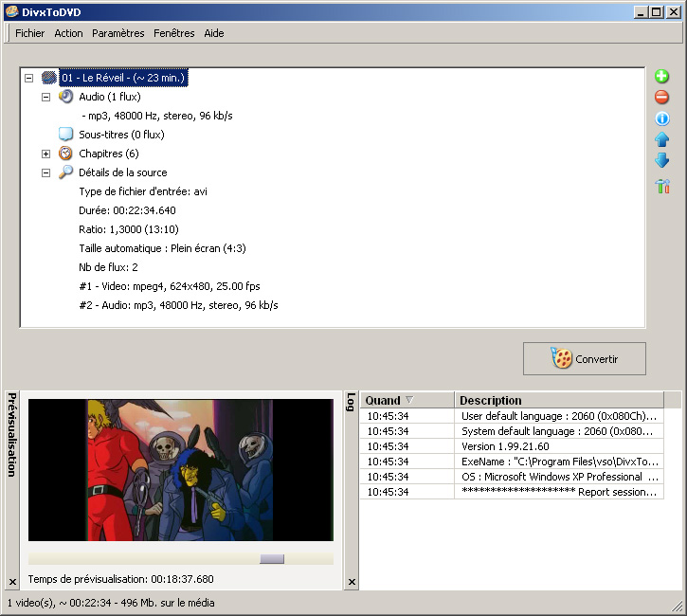
Task: Click the preview position slider handle
Action: point(272,558)
